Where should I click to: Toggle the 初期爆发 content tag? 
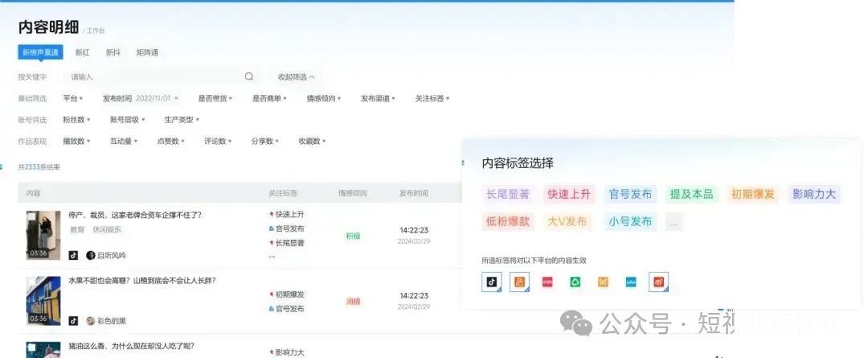(753, 194)
